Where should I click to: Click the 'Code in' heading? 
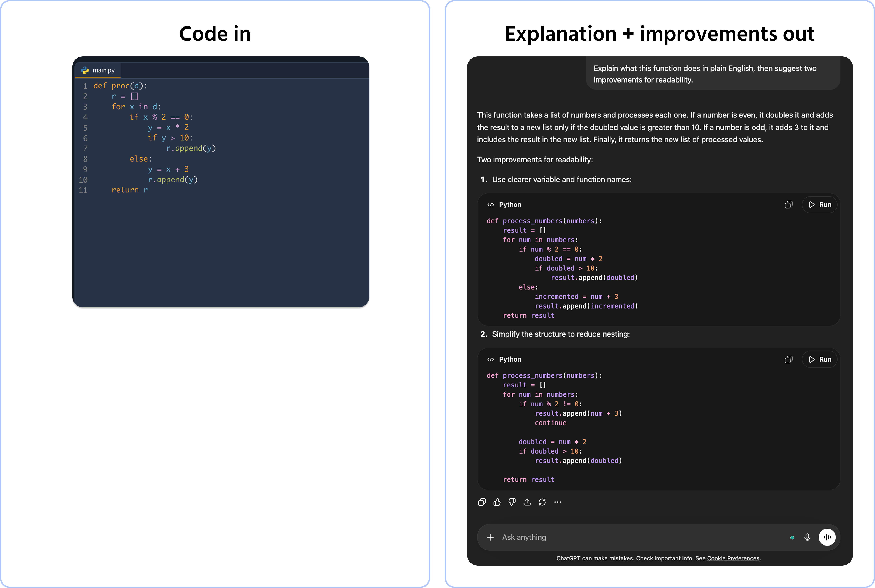pyautogui.click(x=215, y=34)
